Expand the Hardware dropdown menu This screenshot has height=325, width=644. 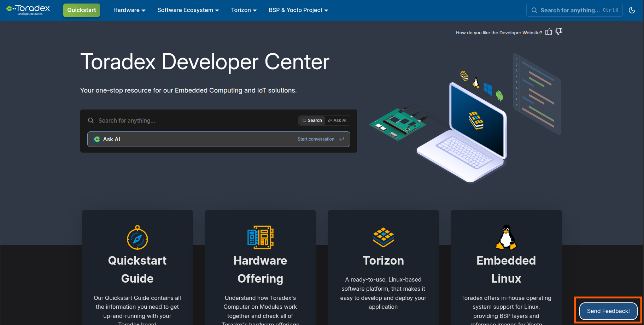click(129, 10)
